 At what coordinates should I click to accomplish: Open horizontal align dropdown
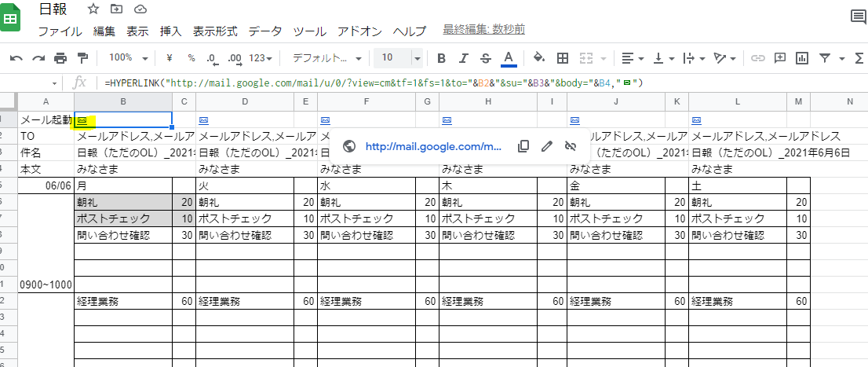633,57
